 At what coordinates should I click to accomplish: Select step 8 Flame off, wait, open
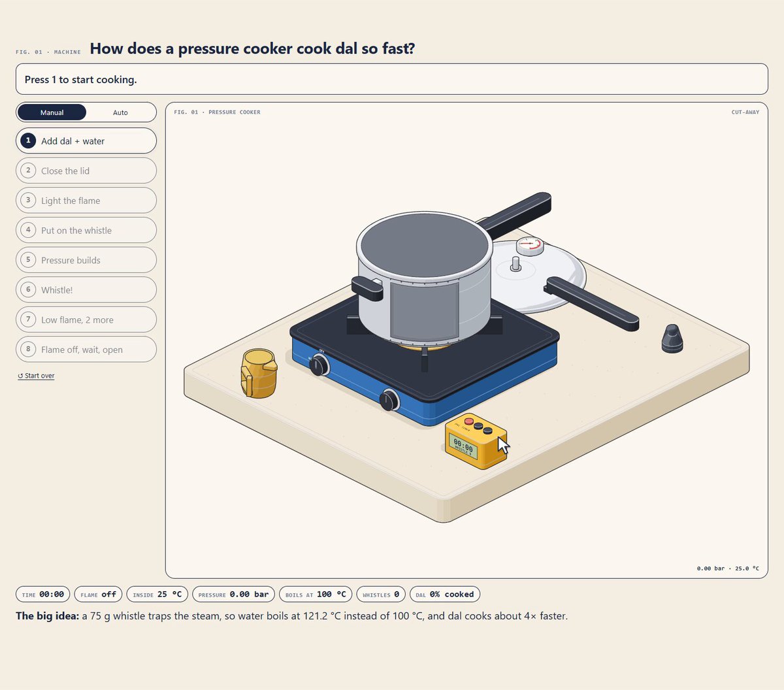coord(86,350)
